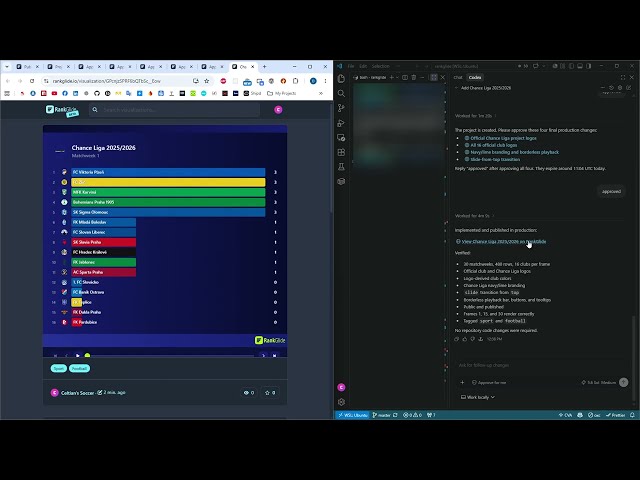This screenshot has width=640, height=480.
Task: Click the RankGlide logo in page header
Action: point(62,110)
